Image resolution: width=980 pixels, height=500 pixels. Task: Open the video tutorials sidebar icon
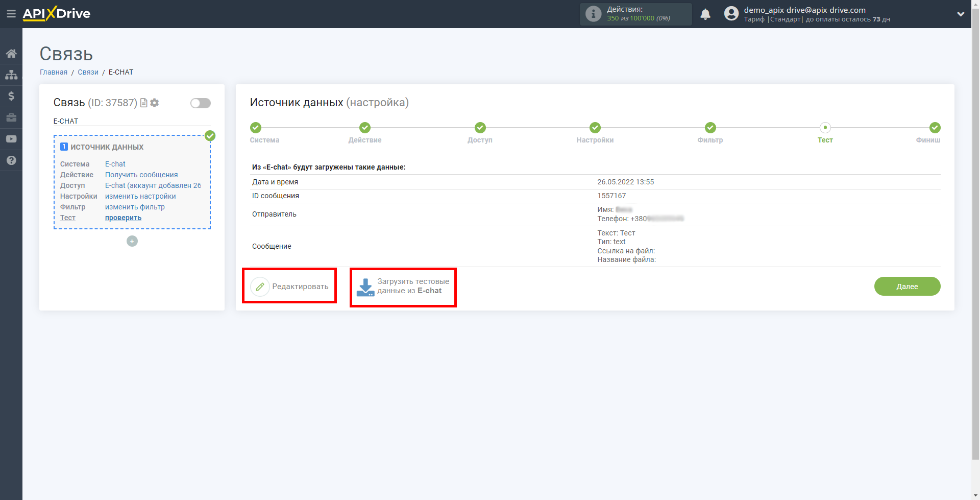tap(11, 139)
